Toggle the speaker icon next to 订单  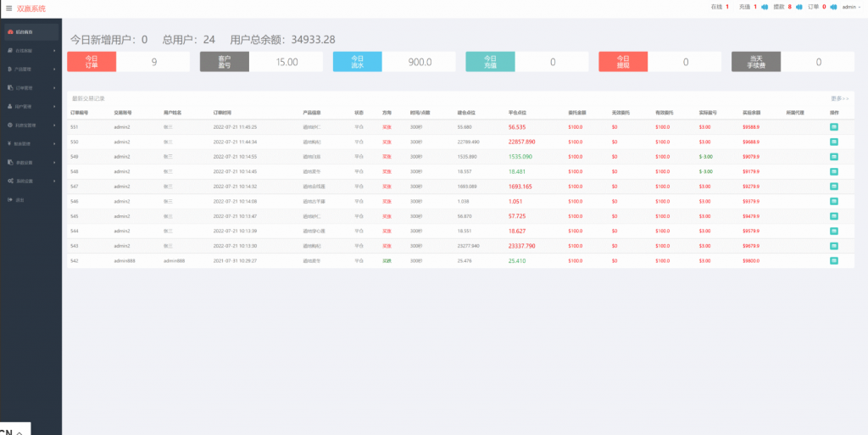[x=832, y=8]
